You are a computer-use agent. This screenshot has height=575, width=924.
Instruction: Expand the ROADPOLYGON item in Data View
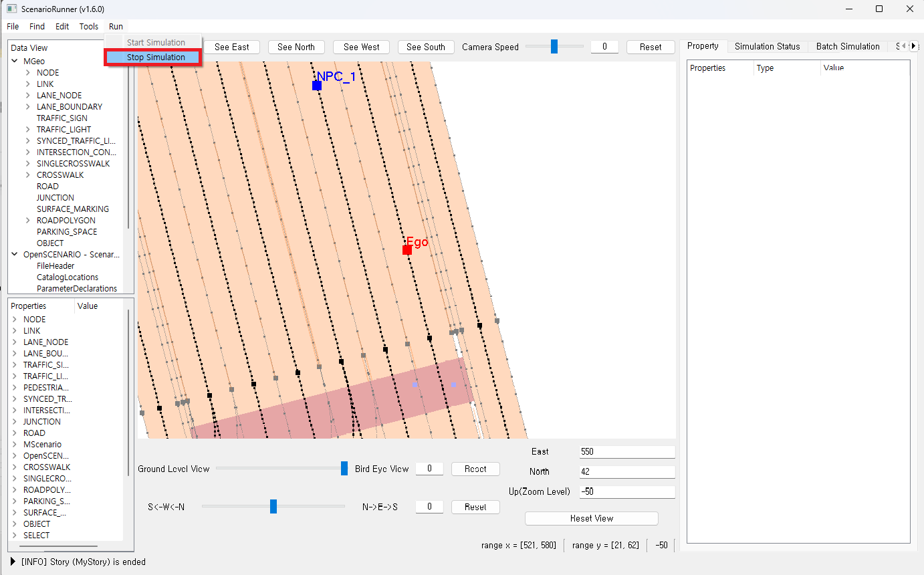27,221
